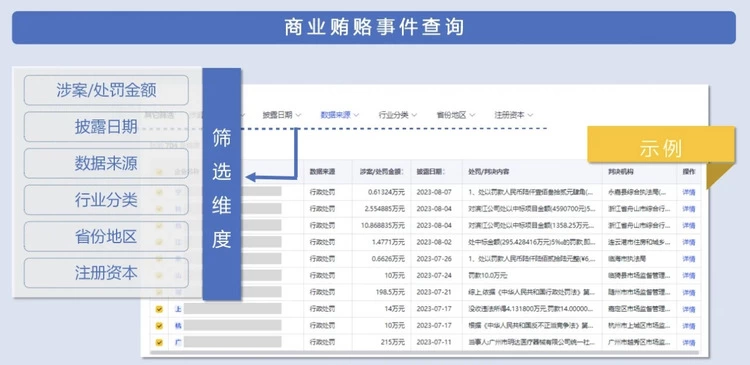Image resolution: width=750 pixels, height=365 pixels.
Task: Open the 注册资本 filter dropdown
Action: pos(513,115)
